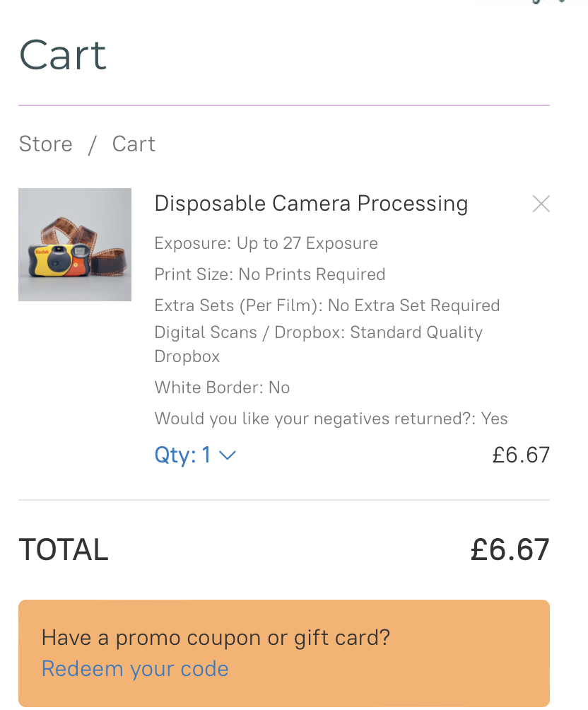Viewport: 588px width, 710px height.
Task: Open the Disposable Camera Processing product title
Action: pyautogui.click(x=311, y=204)
